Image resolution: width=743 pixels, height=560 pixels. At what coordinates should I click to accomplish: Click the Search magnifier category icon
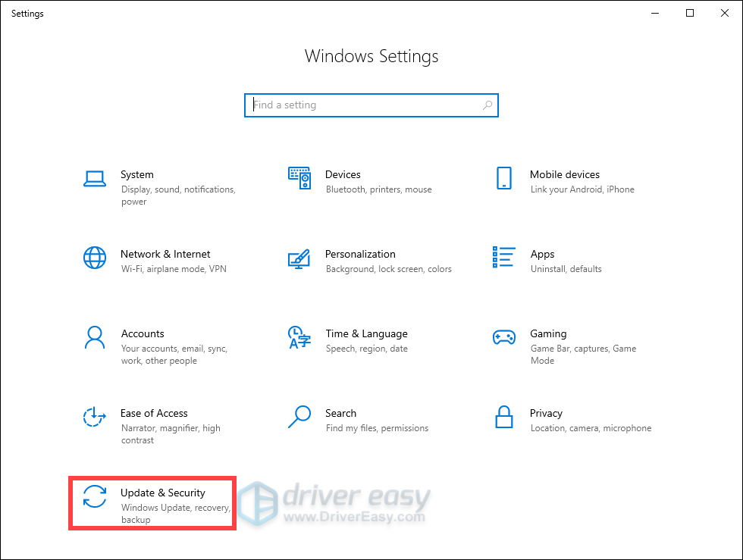[299, 417]
